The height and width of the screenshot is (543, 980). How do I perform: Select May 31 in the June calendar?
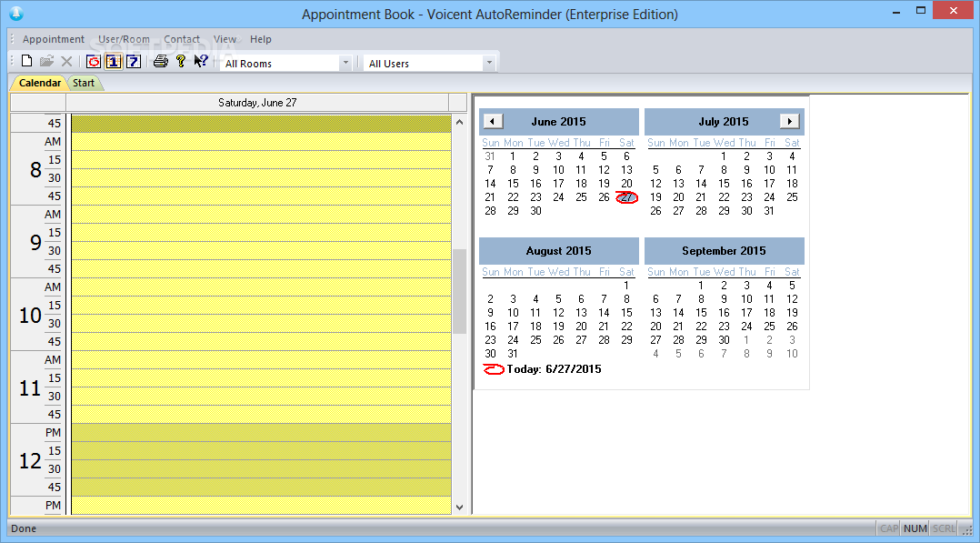(490, 156)
